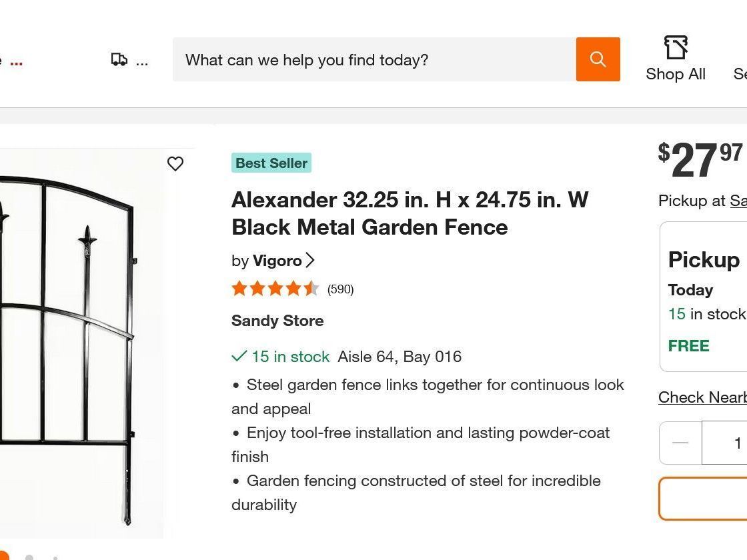Select the Pickup fulfillment option card
Image resolution: width=747 pixels, height=560 pixels.
[x=703, y=297]
